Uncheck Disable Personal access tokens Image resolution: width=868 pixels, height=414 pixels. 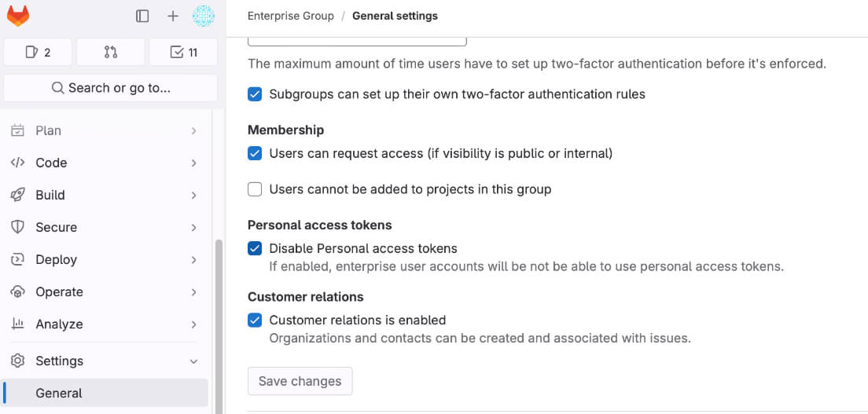(x=255, y=248)
